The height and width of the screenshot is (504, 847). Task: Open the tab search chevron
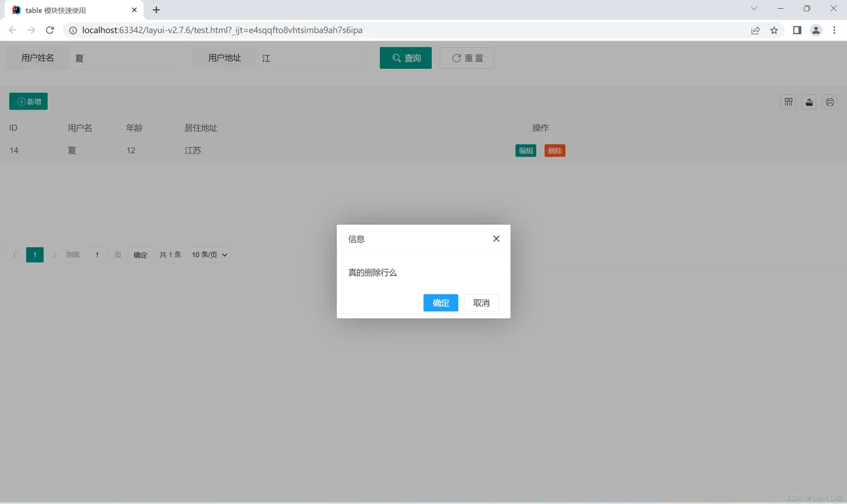pos(754,8)
